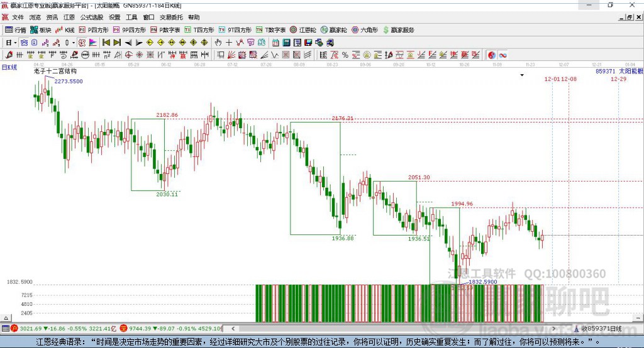Open the 工具 menu
The height and width of the screenshot is (348, 644).
(131, 17)
